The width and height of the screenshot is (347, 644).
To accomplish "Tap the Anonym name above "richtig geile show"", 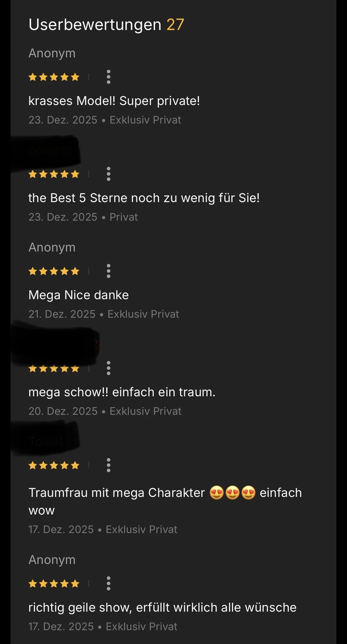I will (52, 560).
